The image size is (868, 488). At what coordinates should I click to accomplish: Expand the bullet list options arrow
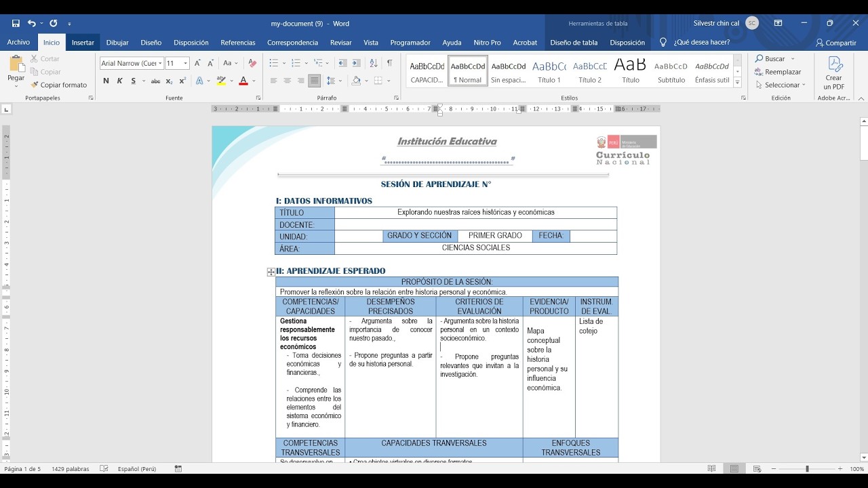tap(283, 63)
